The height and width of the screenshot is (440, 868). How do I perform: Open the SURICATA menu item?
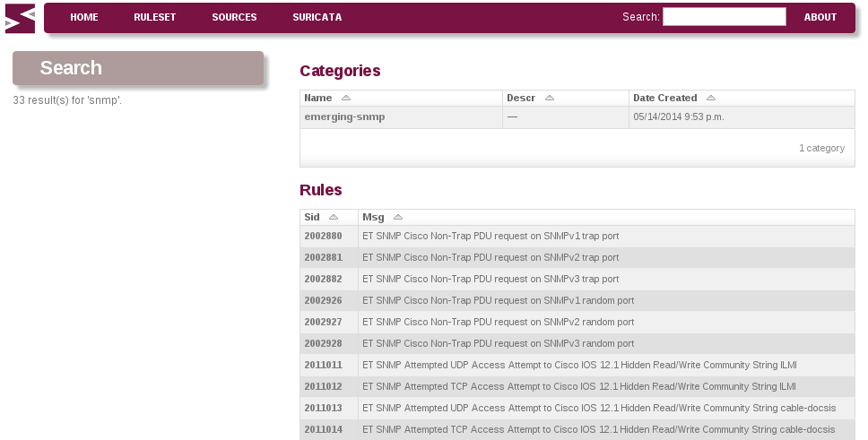(x=317, y=17)
